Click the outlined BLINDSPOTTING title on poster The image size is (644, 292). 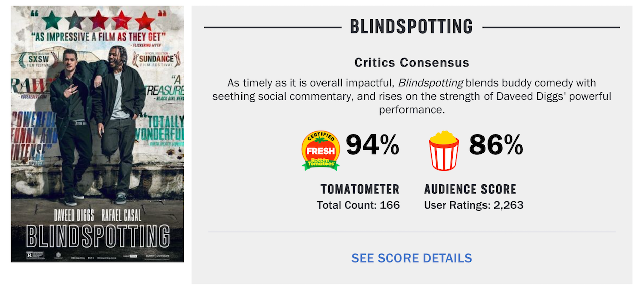(98, 236)
